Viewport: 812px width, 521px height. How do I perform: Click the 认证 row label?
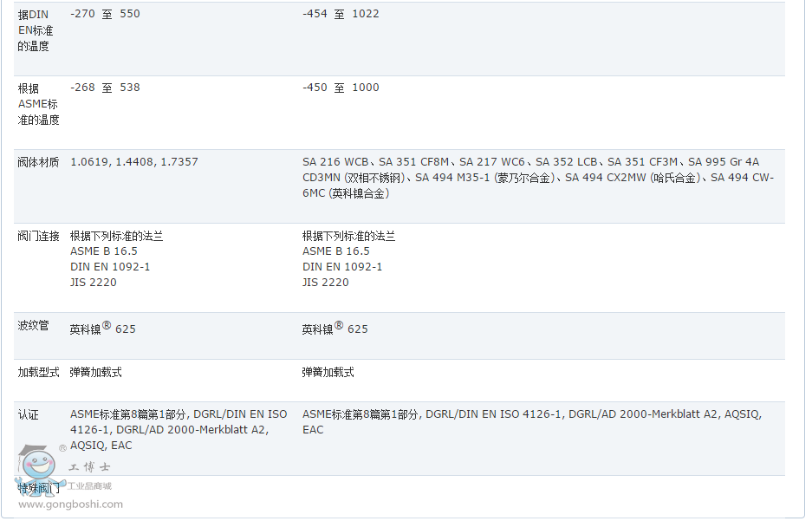pyautogui.click(x=29, y=414)
